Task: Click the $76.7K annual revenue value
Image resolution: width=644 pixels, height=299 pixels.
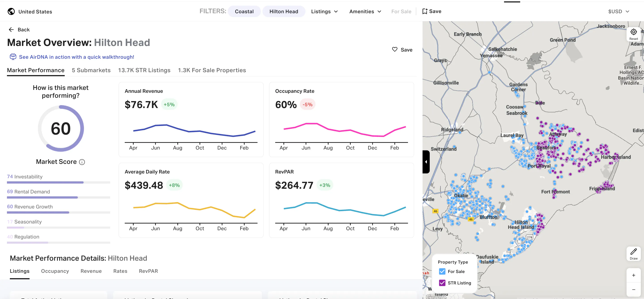Action: pyautogui.click(x=141, y=105)
